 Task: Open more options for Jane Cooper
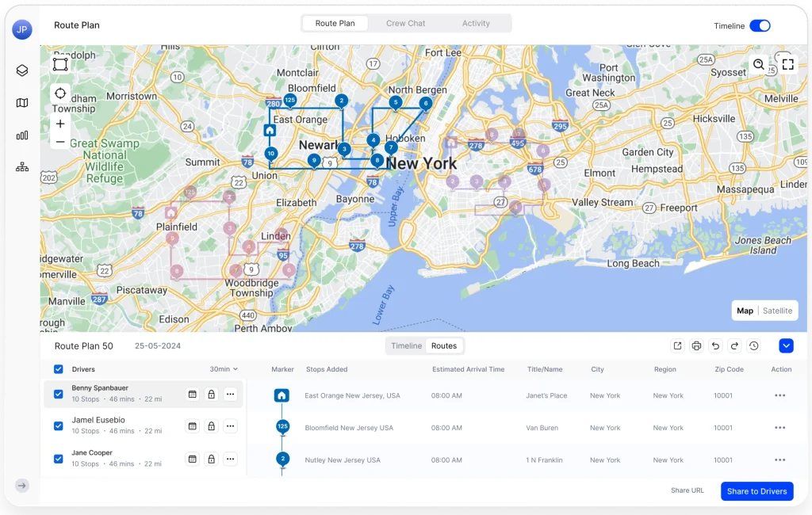tap(231, 459)
